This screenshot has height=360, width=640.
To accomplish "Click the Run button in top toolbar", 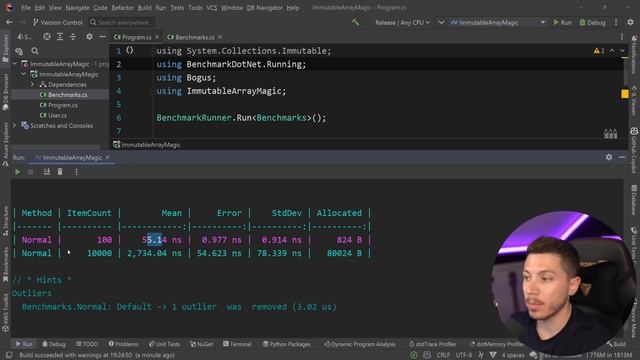I will [562, 22].
